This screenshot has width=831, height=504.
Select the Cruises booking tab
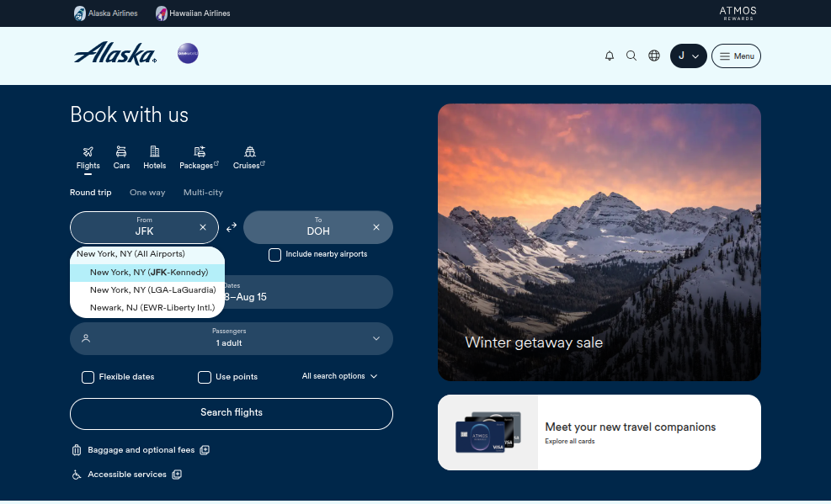[x=249, y=158]
